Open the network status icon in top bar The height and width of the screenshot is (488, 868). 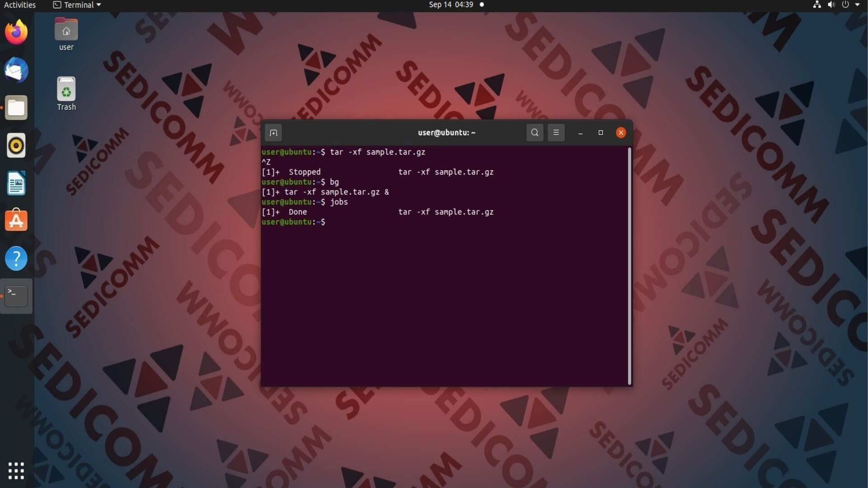point(817,5)
